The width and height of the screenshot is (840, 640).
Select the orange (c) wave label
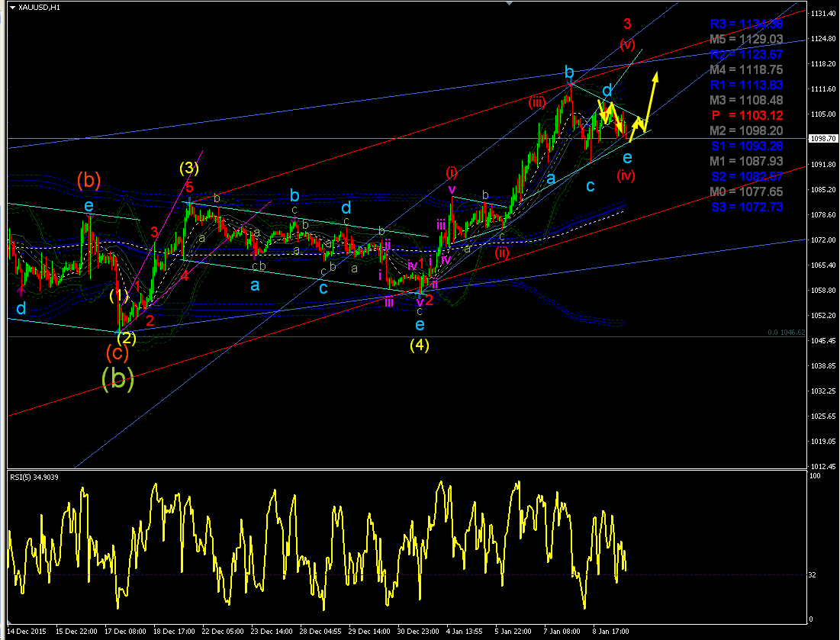[117, 352]
